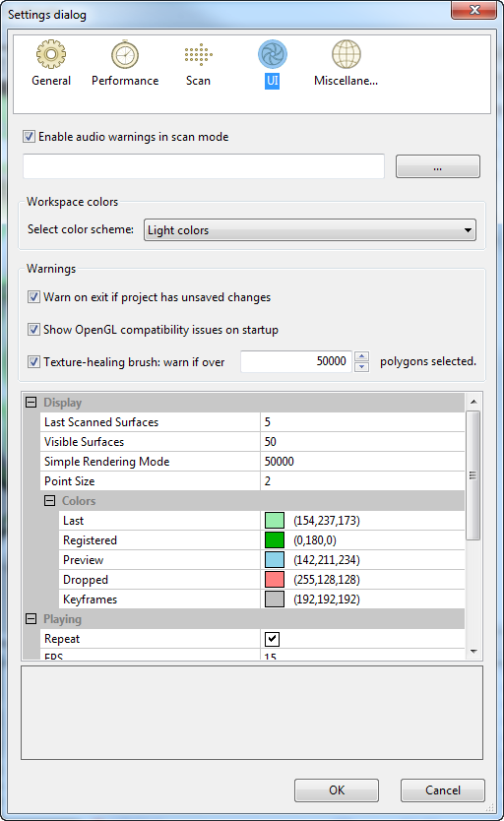Toggle the Repeat checkbox under Playing
The image size is (504, 821).
272,639
